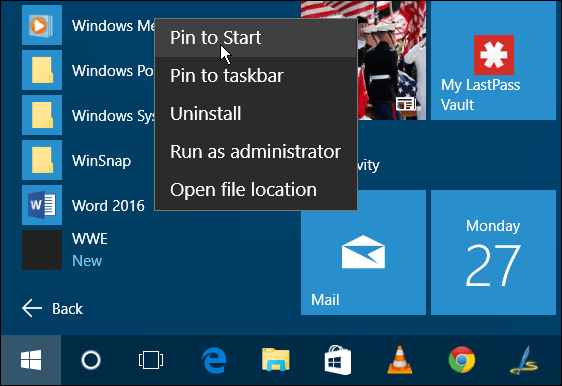This screenshot has width=562, height=386.
Task: Click the blue pen icon on taskbar
Action: [x=524, y=360]
